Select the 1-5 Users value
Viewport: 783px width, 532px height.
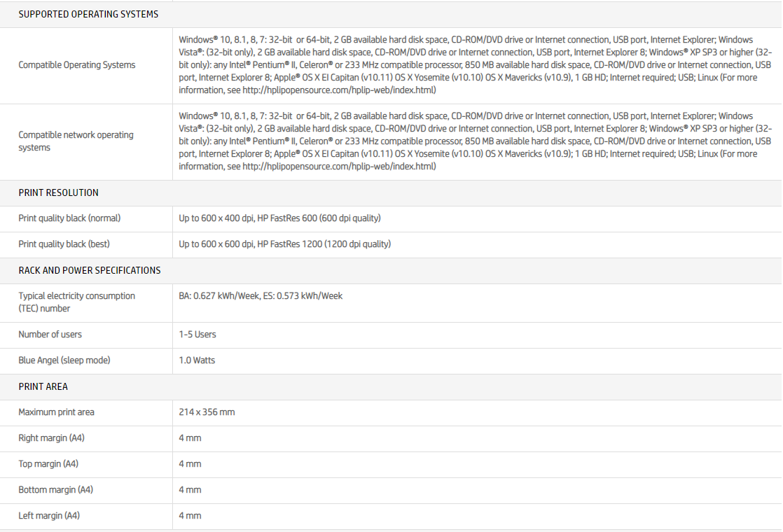[198, 335]
